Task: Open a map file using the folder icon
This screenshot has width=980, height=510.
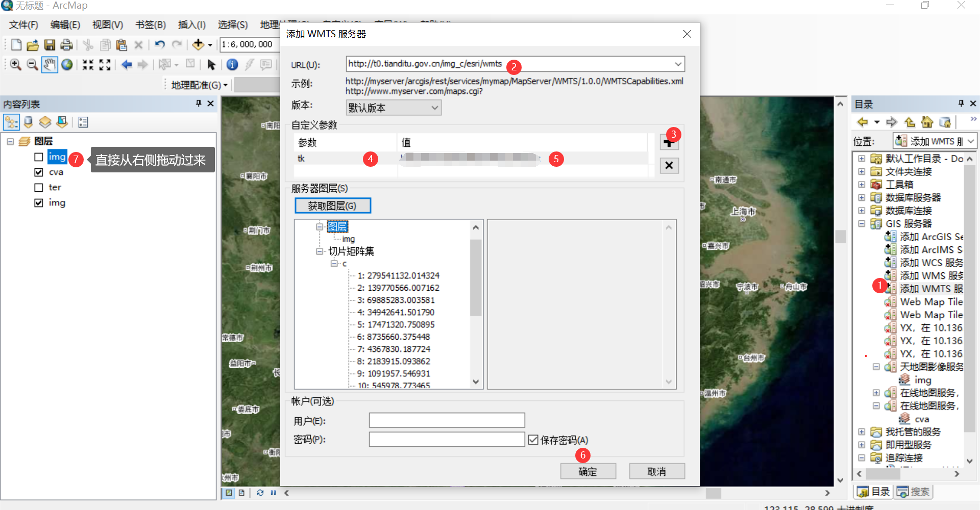Action: pyautogui.click(x=33, y=45)
